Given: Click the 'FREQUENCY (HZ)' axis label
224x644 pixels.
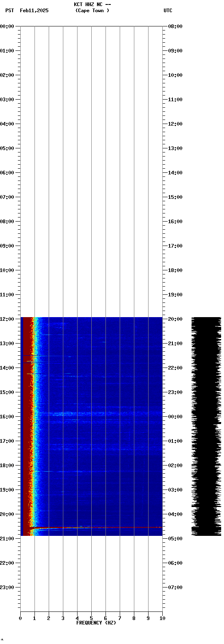Looking at the screenshot, I should 96,623.
